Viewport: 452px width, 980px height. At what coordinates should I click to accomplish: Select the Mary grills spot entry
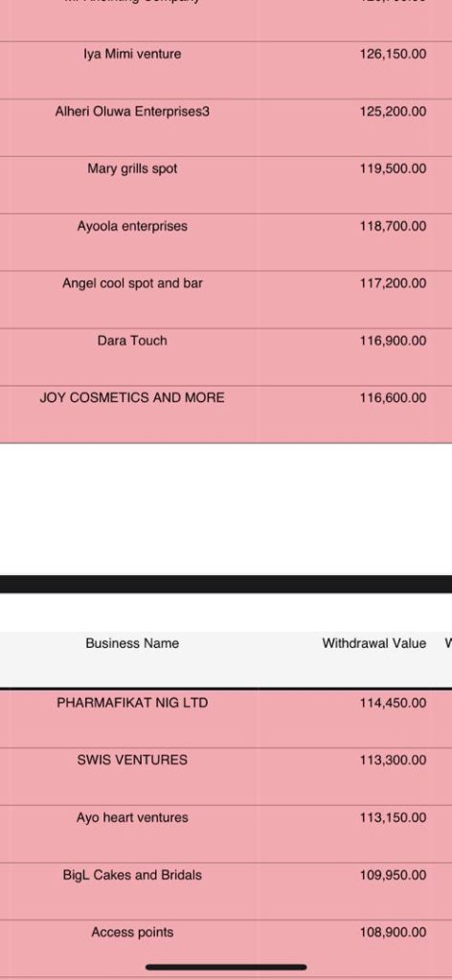[x=132, y=168]
